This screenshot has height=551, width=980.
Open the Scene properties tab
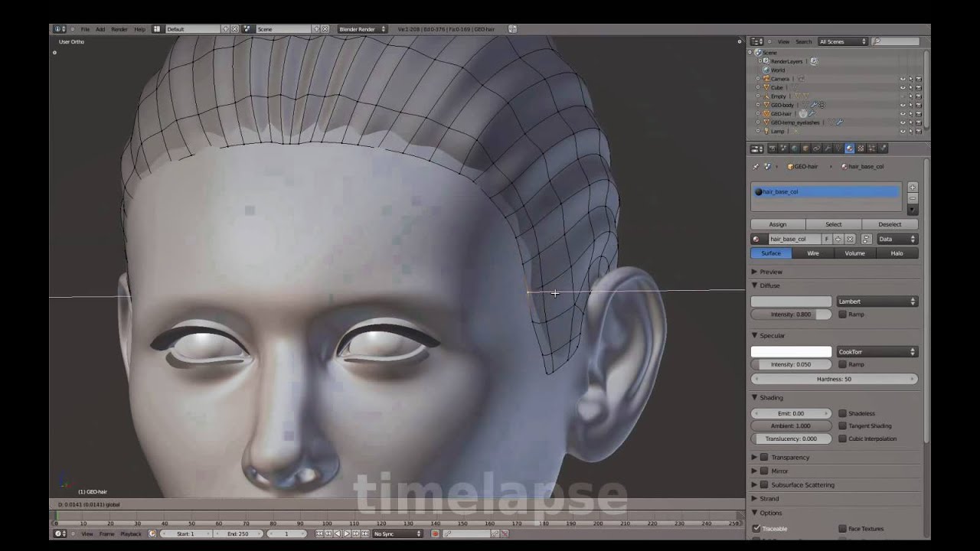click(x=783, y=148)
